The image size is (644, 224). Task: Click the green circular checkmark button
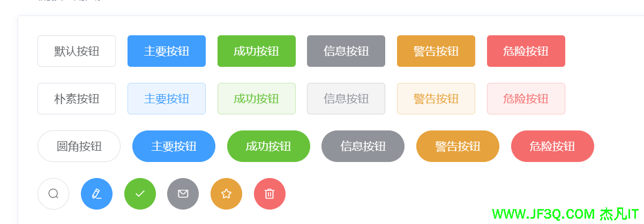(x=140, y=194)
